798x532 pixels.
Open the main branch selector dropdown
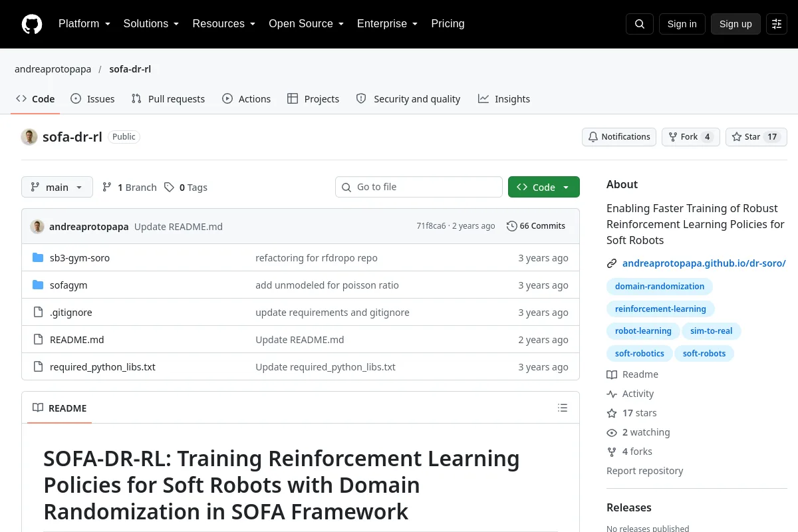[x=57, y=187]
